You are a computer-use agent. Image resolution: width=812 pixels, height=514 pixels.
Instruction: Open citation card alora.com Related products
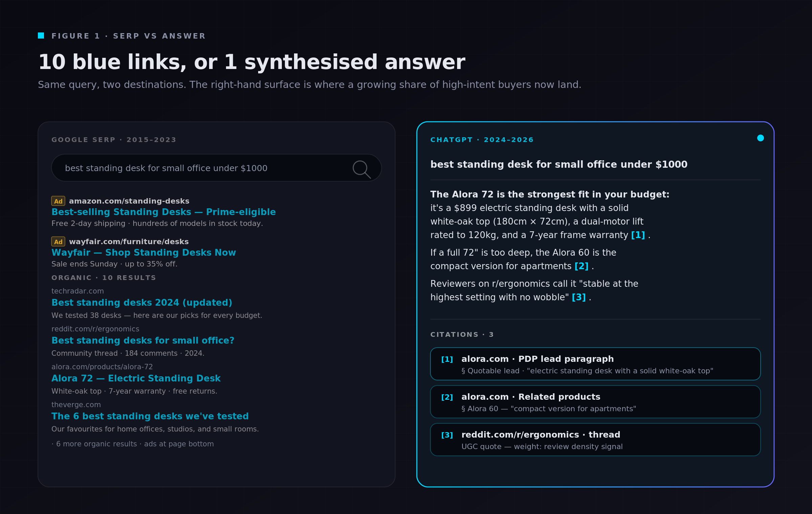pos(595,402)
